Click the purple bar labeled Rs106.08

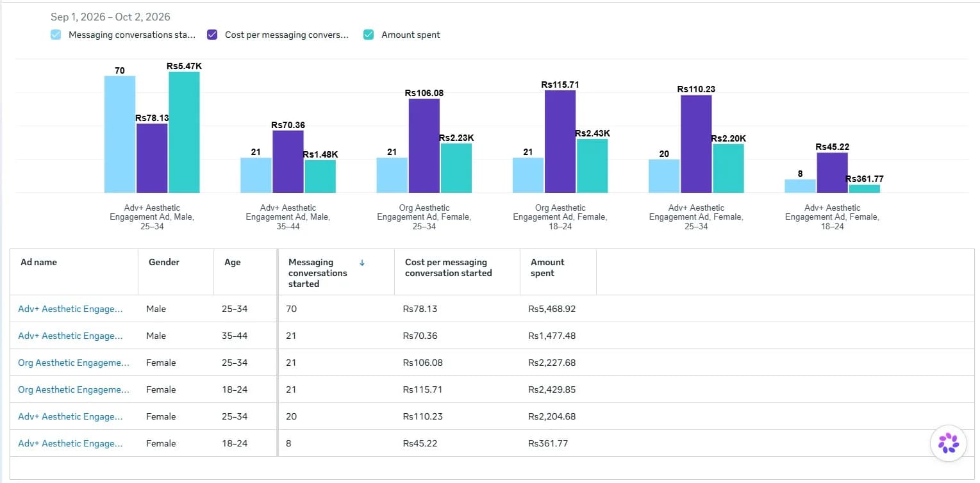424,145
